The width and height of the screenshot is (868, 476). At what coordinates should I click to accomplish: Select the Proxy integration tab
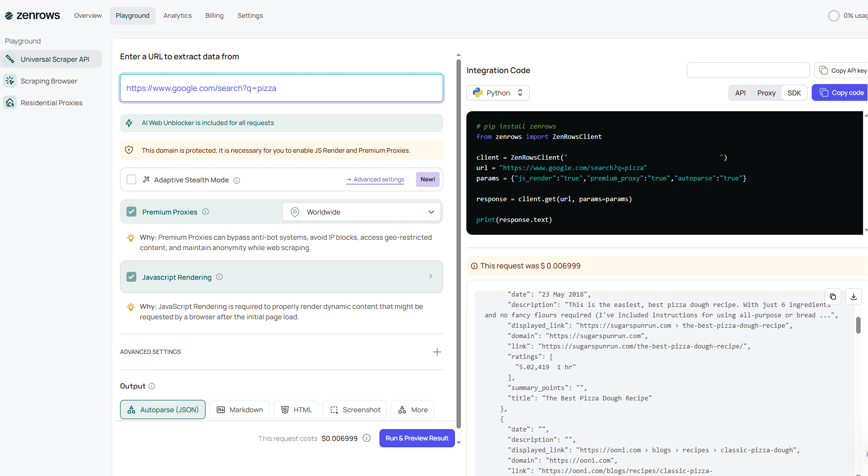(x=766, y=92)
